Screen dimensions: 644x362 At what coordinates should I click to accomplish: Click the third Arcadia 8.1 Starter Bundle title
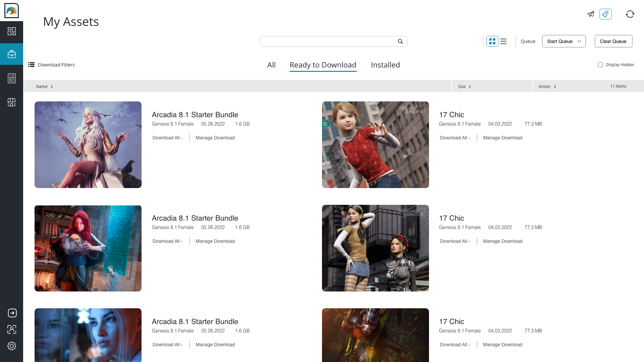(x=195, y=322)
